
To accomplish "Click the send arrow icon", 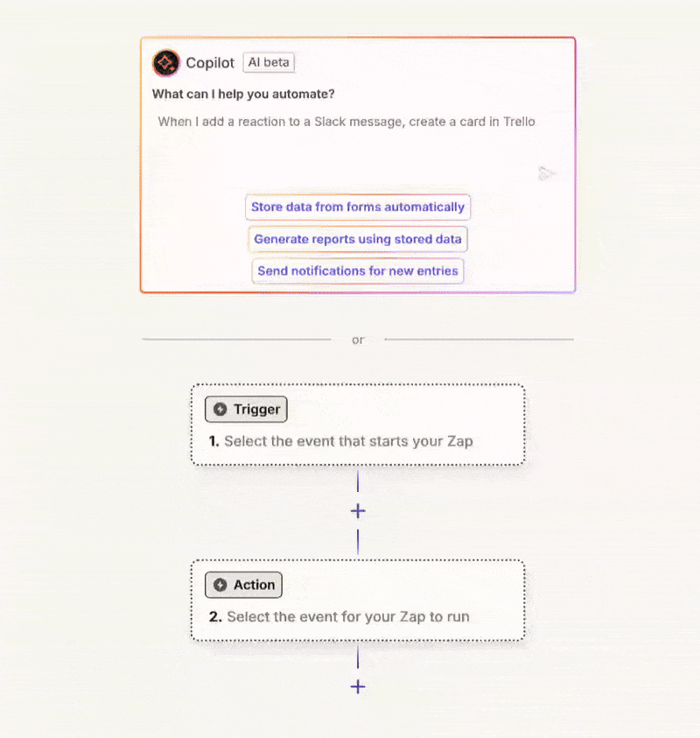I will (547, 173).
